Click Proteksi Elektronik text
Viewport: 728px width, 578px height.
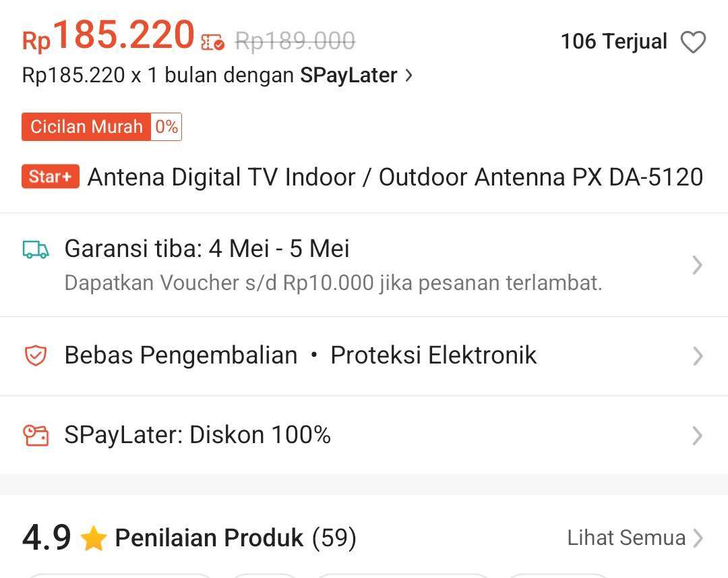(433, 355)
